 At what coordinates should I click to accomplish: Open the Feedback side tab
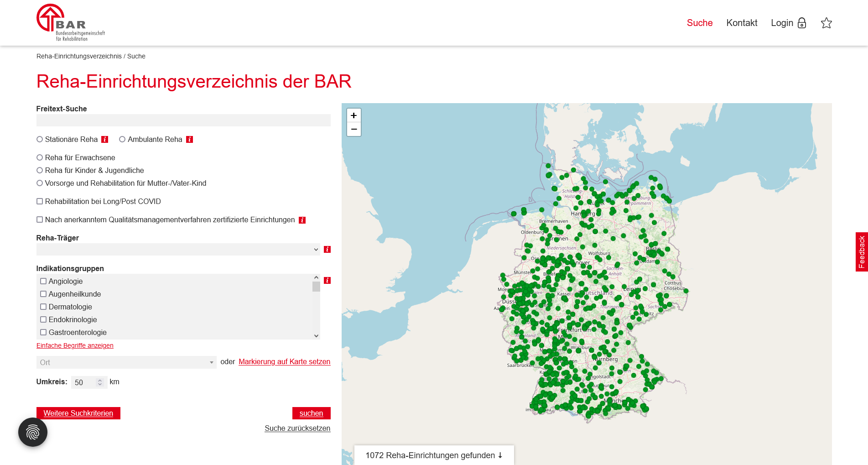point(862,252)
